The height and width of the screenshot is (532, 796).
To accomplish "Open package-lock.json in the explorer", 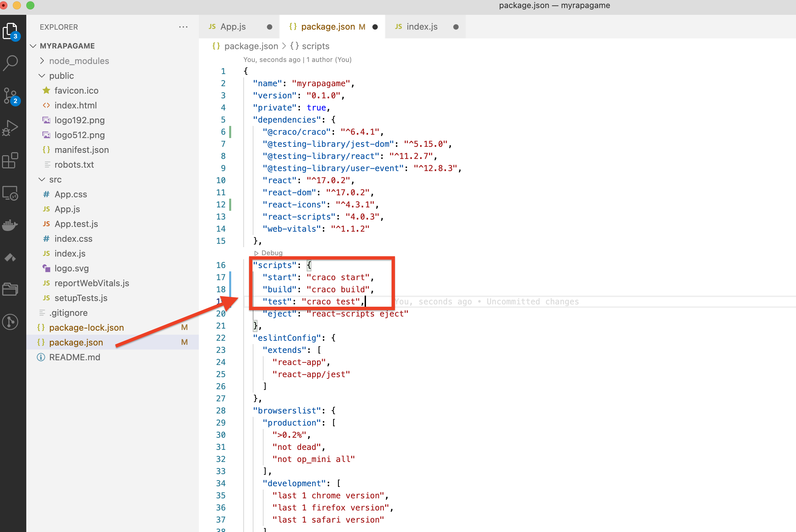I will (x=86, y=327).
